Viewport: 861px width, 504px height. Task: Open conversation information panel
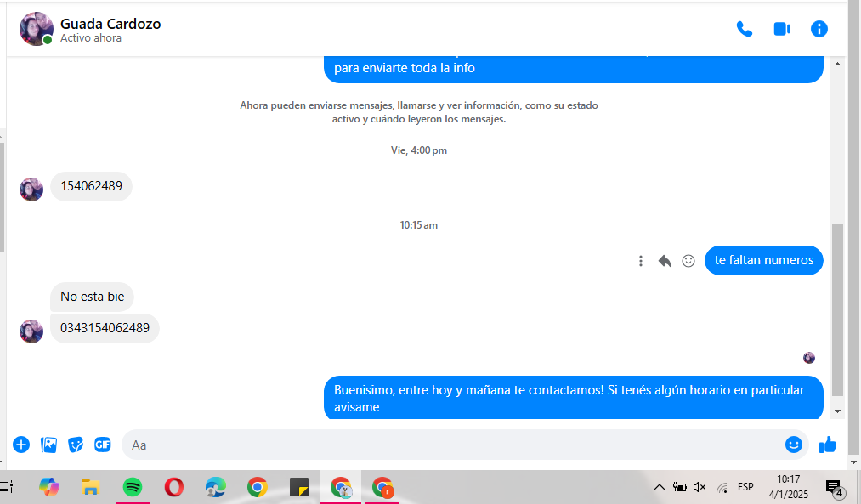click(819, 29)
